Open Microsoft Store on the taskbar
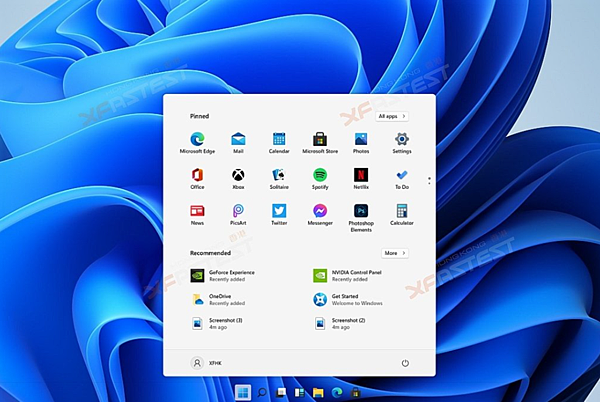Viewport: 600px width, 402px height. pyautogui.click(x=356, y=392)
